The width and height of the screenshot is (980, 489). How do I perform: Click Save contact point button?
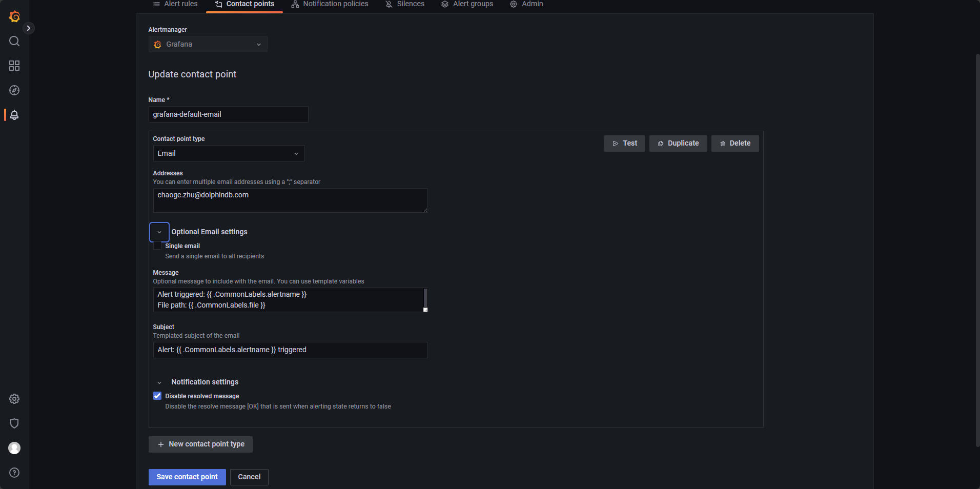pos(187,477)
